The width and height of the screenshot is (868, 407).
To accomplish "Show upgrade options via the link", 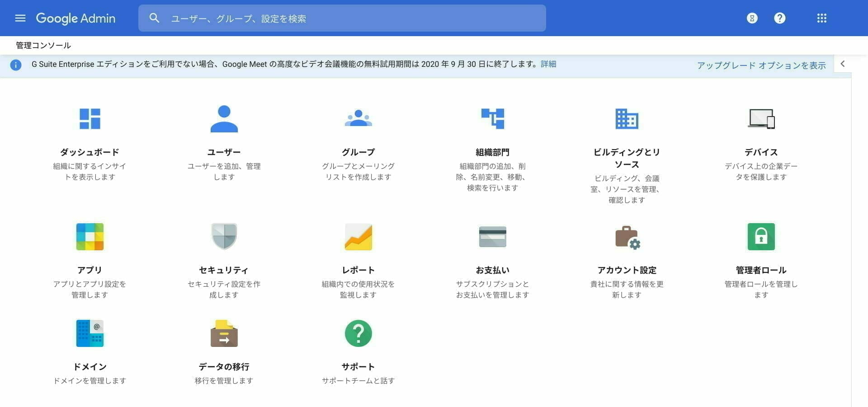I will click(x=761, y=65).
